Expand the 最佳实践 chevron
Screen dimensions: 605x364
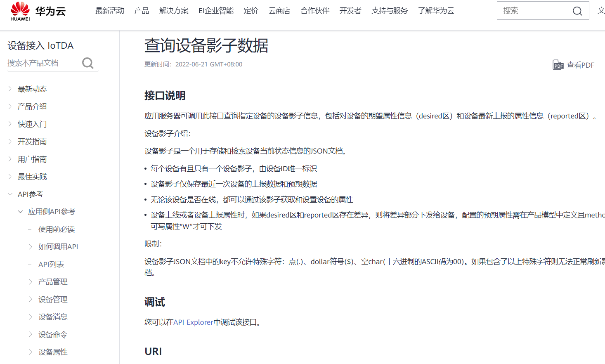pos(10,177)
